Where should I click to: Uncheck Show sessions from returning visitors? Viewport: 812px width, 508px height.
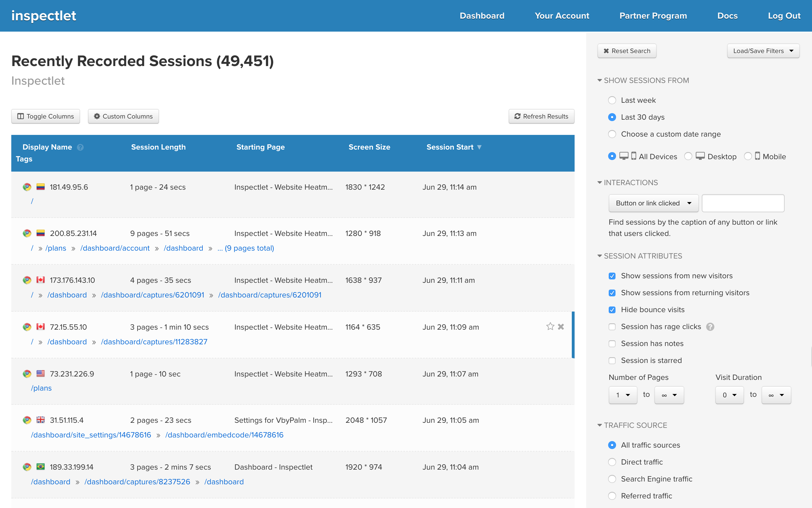(x=612, y=293)
